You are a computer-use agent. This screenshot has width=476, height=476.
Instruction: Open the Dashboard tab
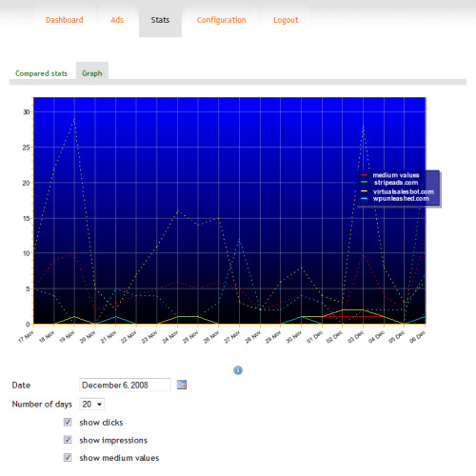[65, 20]
